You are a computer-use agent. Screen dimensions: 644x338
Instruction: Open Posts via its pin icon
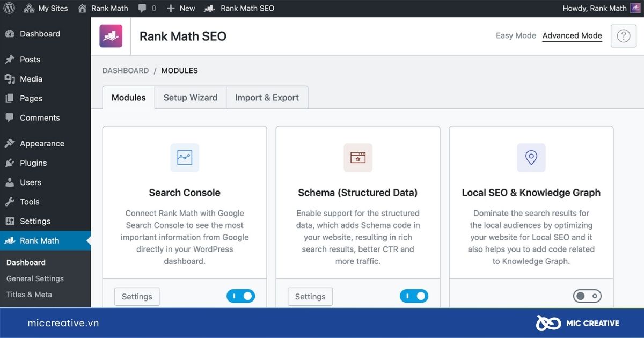pyautogui.click(x=10, y=60)
